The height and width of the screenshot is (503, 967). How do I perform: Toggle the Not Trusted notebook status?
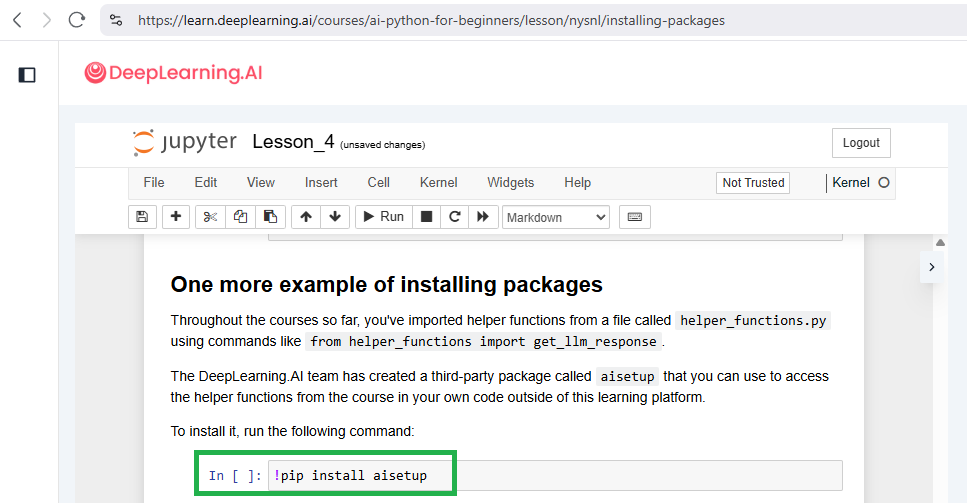[x=753, y=183]
